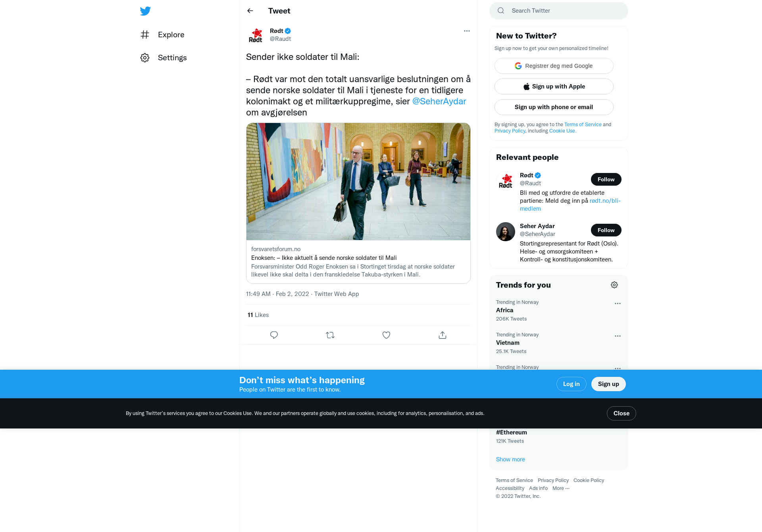Open the tweet's three-dot more menu

coord(467,31)
